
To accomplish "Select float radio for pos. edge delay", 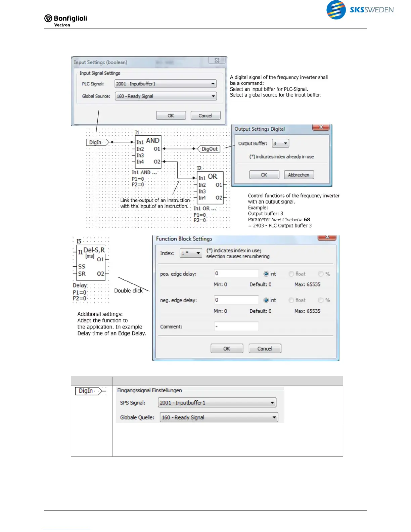I will pos(291,274).
